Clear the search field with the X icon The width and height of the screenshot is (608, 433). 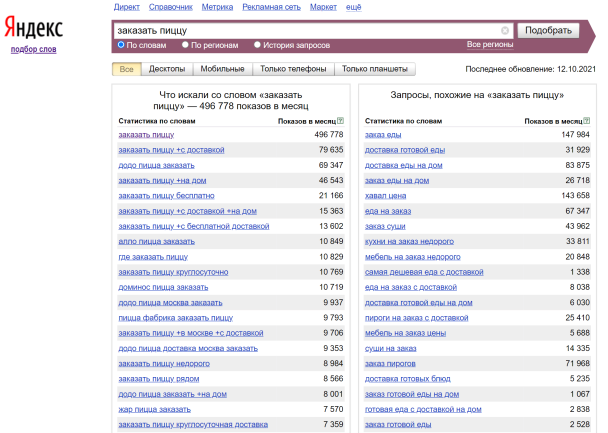point(505,30)
